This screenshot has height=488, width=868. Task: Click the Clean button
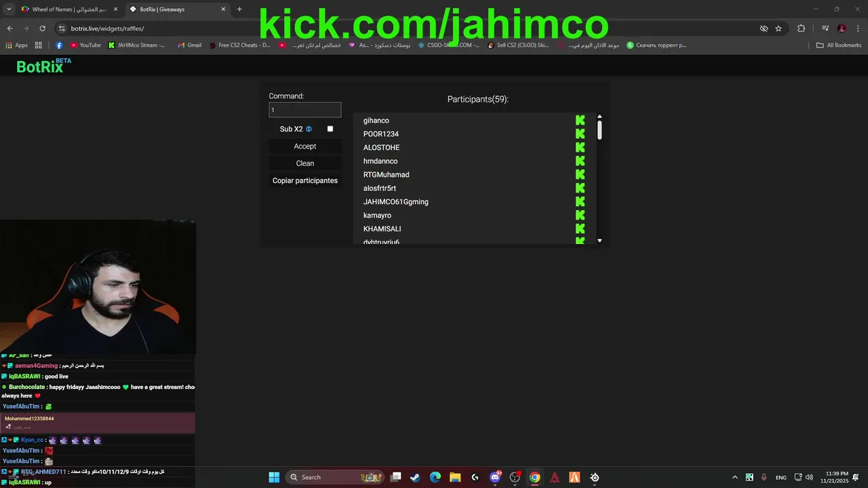[x=305, y=163]
